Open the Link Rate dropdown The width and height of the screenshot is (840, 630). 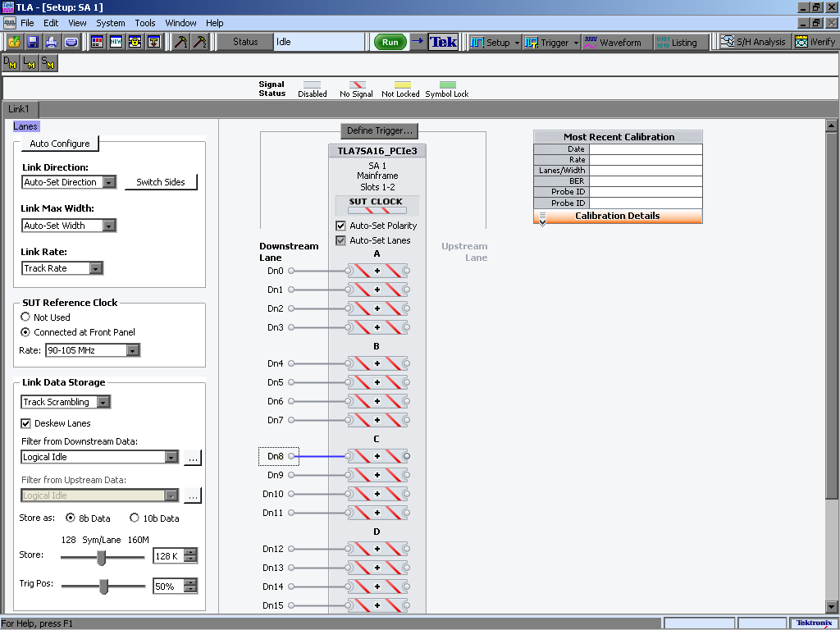[96, 268]
